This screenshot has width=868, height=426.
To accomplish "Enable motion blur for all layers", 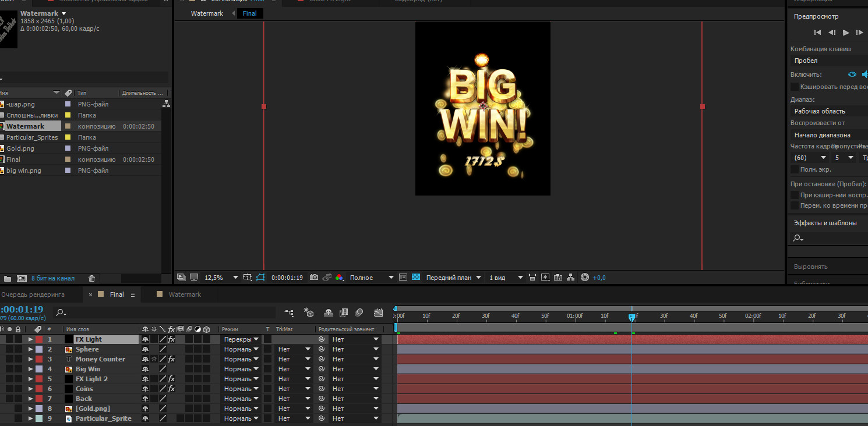I will [359, 313].
